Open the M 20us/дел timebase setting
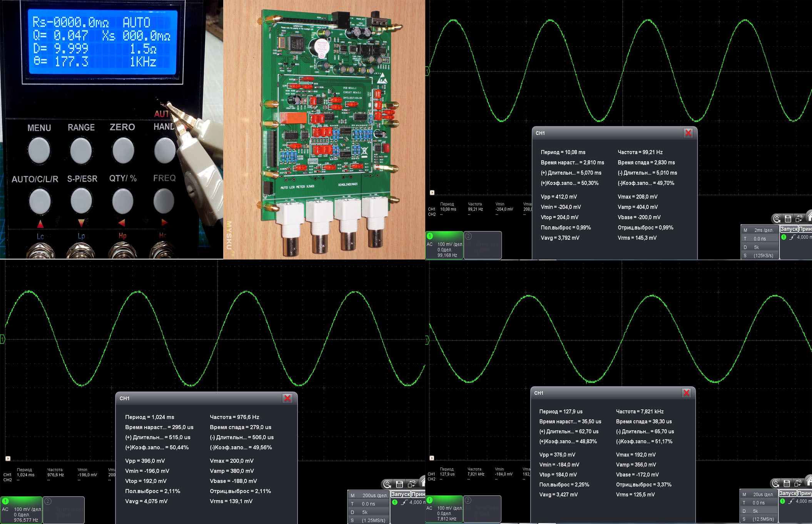The height and width of the screenshot is (524, 812). [759, 494]
